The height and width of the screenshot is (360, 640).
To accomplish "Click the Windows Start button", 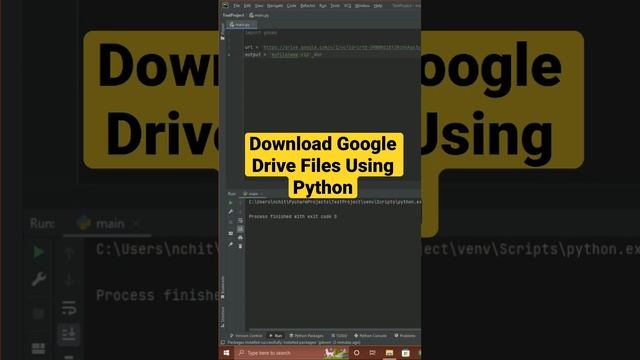I will (227, 353).
